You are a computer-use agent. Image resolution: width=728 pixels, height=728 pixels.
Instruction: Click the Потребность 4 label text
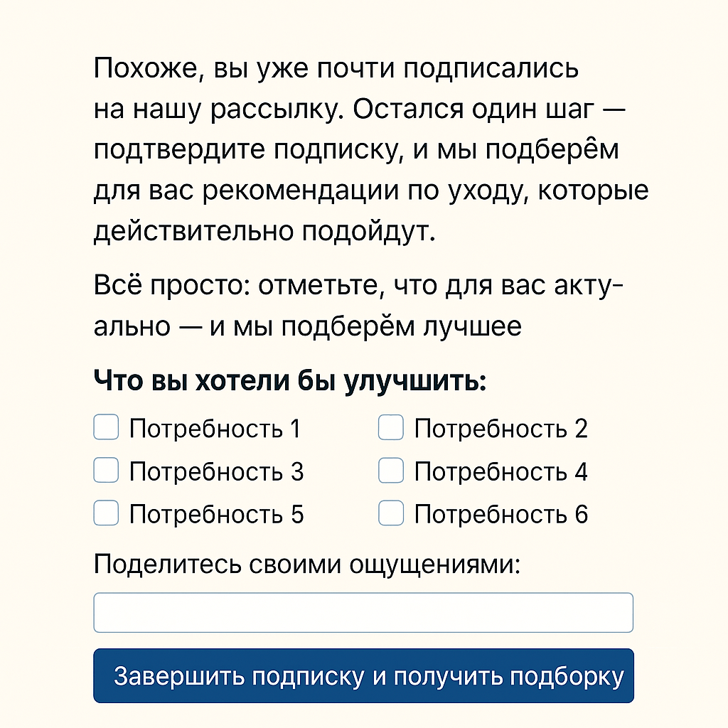point(500,471)
